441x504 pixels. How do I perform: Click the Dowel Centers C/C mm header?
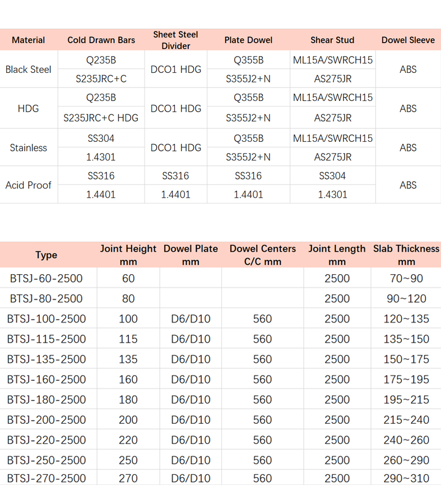[x=262, y=255]
